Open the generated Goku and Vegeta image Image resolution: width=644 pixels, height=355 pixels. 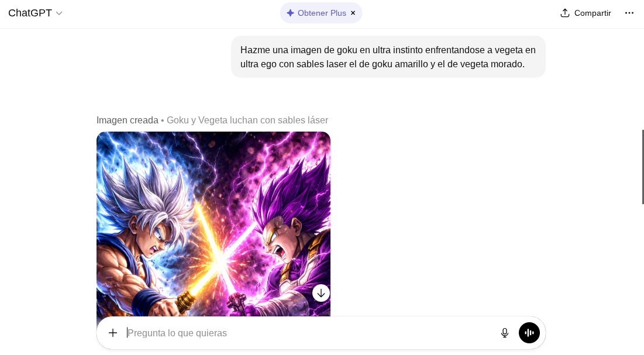coord(213,224)
